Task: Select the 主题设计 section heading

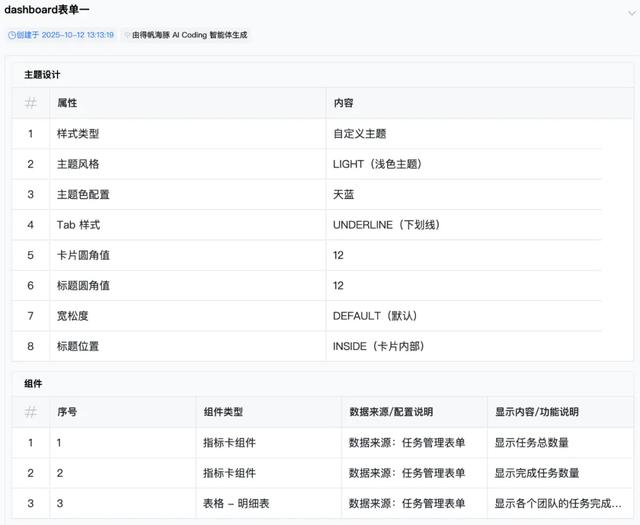Action: [x=44, y=75]
